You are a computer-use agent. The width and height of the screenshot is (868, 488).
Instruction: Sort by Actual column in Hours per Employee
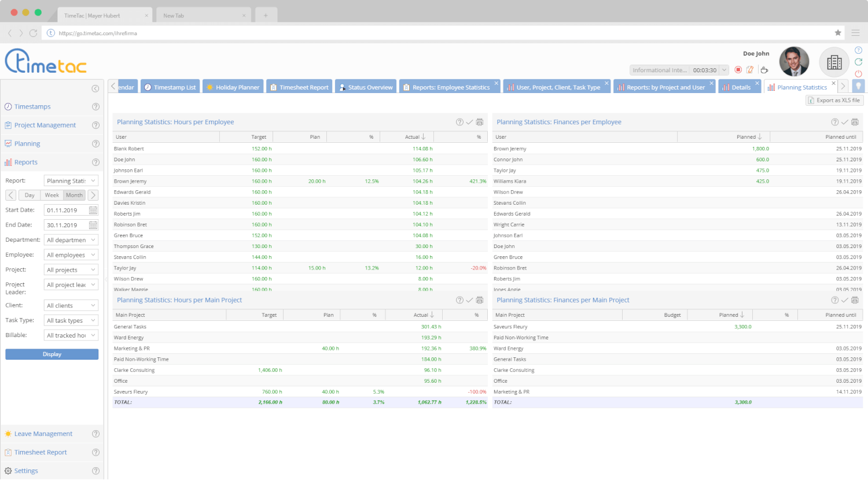(x=406, y=137)
